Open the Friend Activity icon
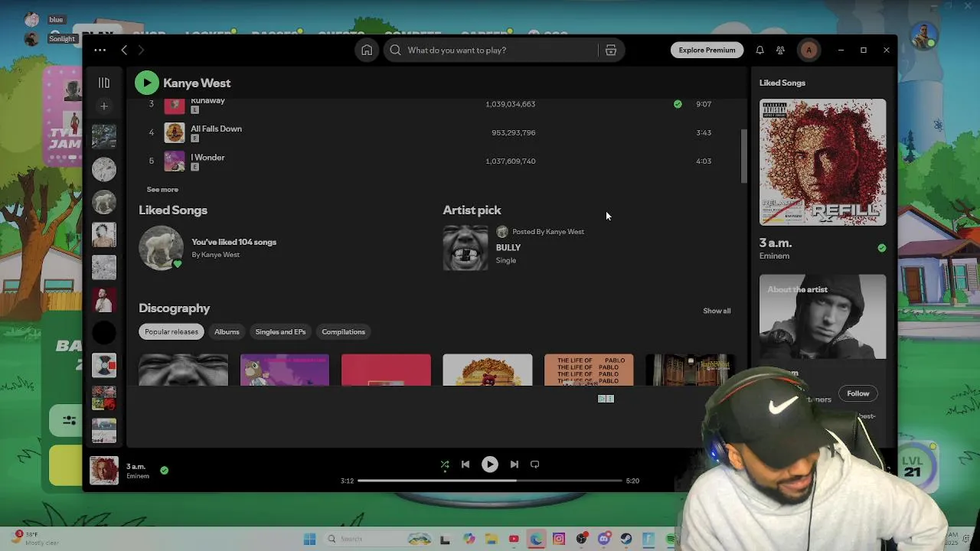980x551 pixels. 780,50
